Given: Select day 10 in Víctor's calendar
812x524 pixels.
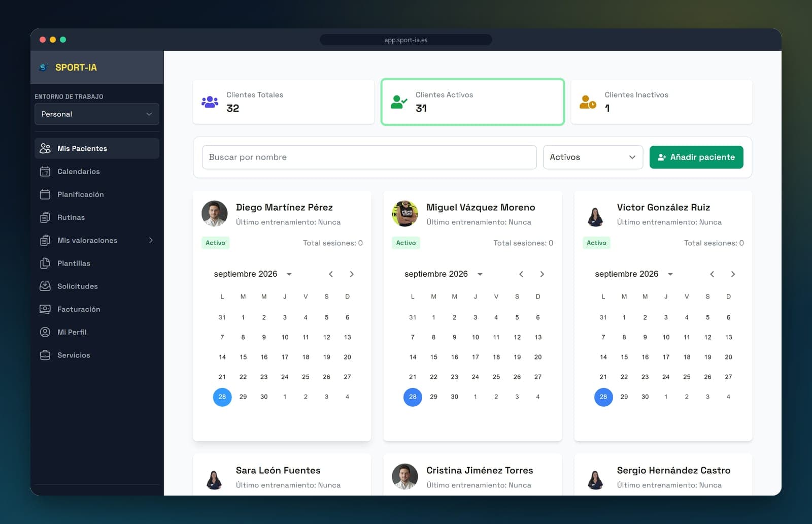Looking at the screenshot, I should [x=666, y=337].
